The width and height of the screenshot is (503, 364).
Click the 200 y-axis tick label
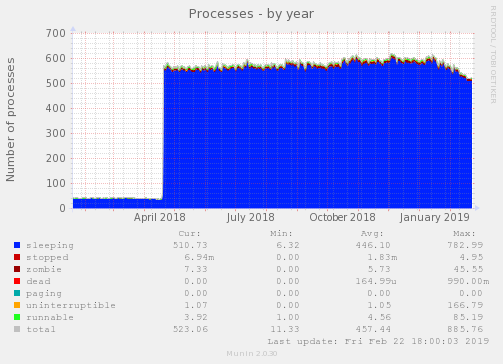[56, 158]
